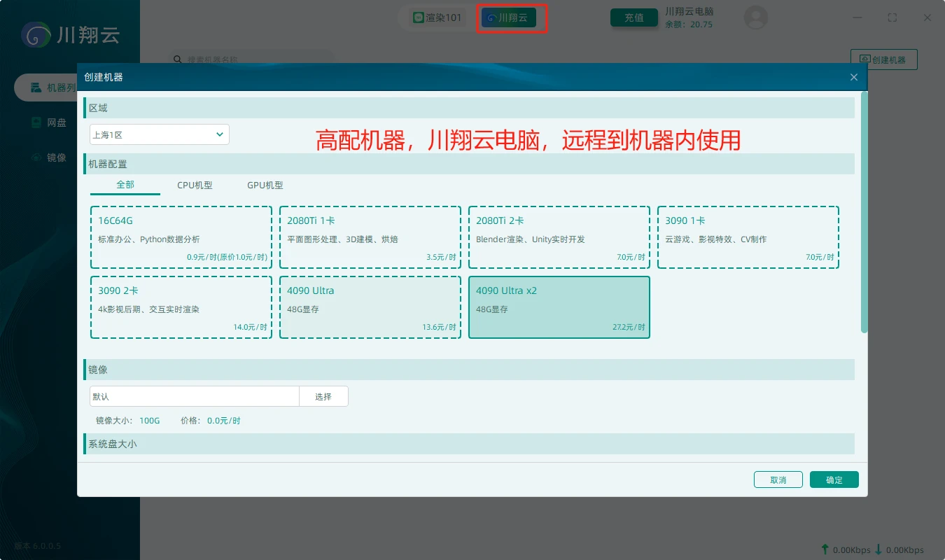This screenshot has width=945, height=560.
Task: Click the dialog vertical scrollbar
Action: [864, 212]
